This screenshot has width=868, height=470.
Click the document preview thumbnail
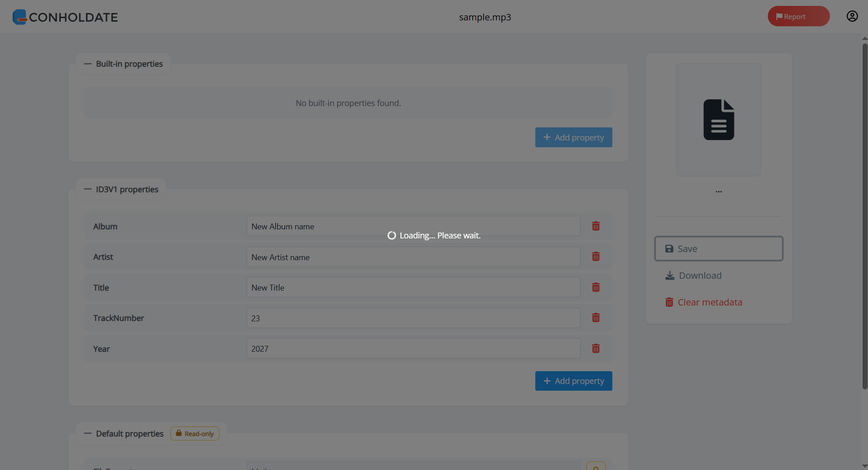pyautogui.click(x=718, y=120)
